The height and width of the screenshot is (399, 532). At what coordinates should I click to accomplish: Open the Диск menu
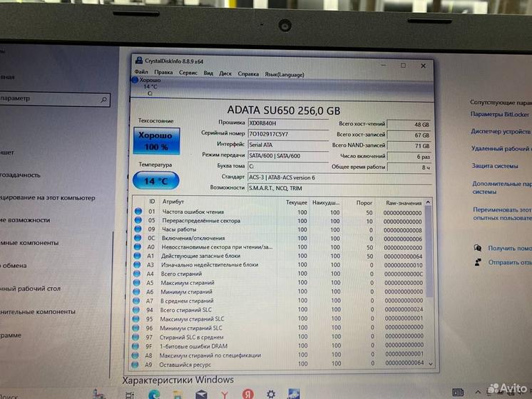(x=225, y=73)
